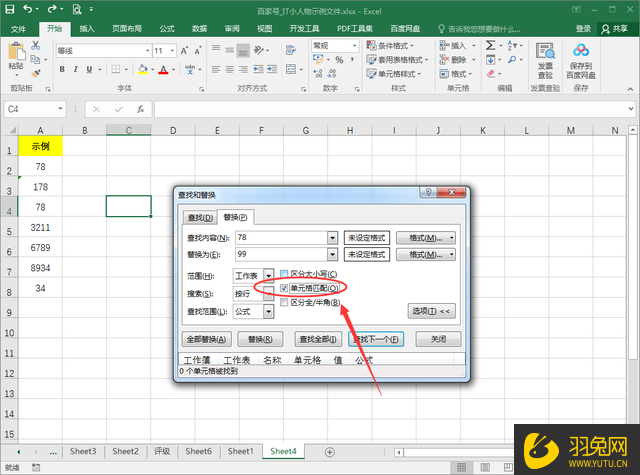
Task: Click the Wrap Text icon
Action: [x=291, y=50]
